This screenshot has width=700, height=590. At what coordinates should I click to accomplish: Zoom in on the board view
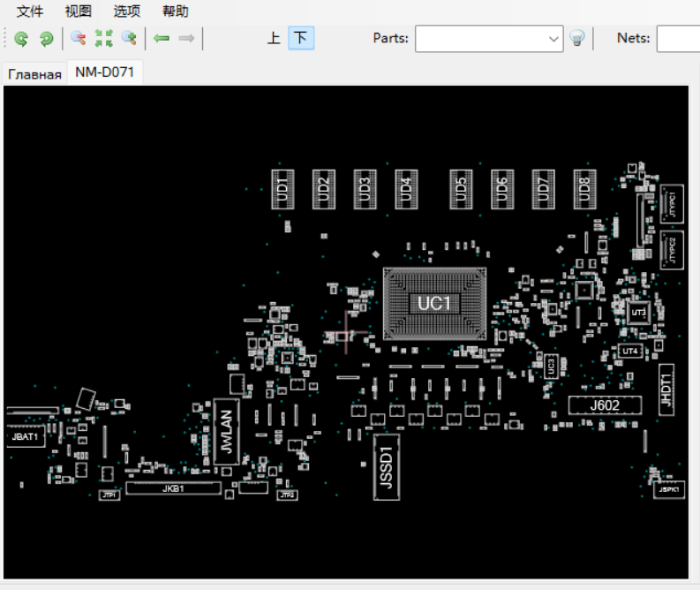(130, 39)
